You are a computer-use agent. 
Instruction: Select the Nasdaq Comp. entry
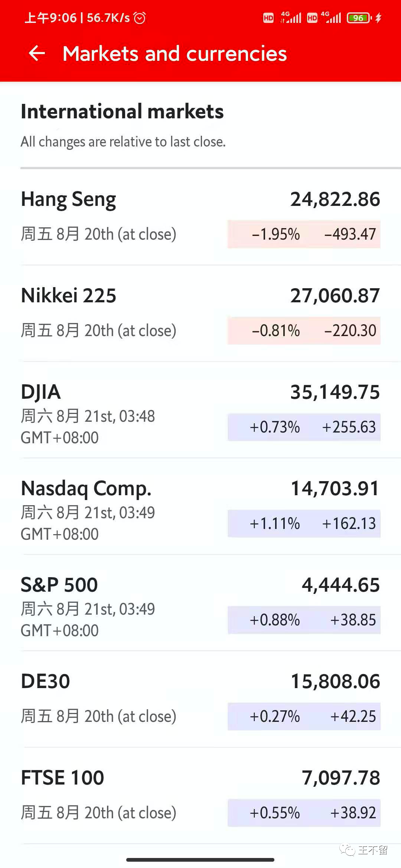[86, 489]
